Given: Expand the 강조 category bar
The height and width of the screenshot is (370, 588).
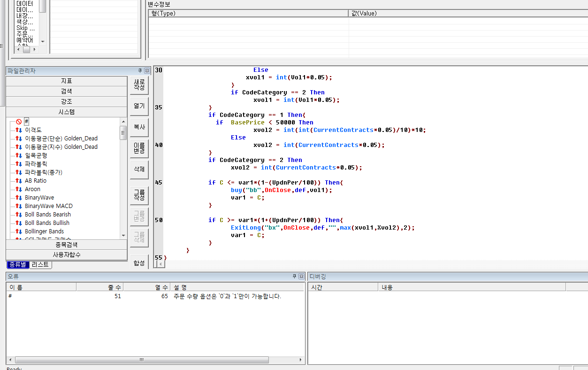Looking at the screenshot, I should [x=67, y=102].
